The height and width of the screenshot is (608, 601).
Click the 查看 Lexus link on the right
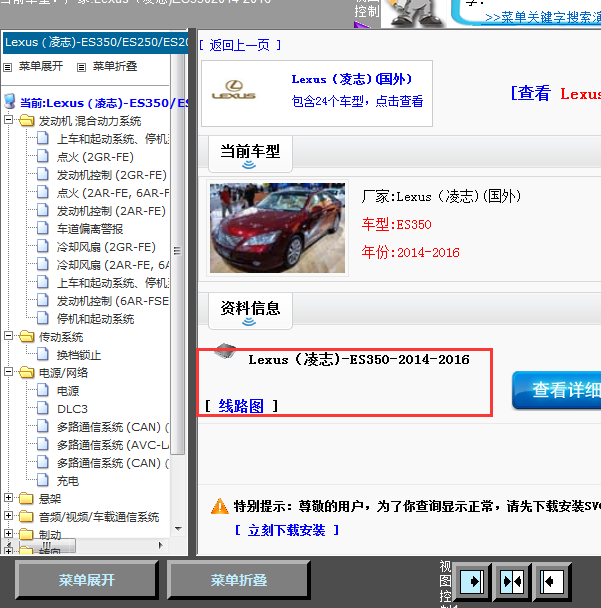point(556,93)
